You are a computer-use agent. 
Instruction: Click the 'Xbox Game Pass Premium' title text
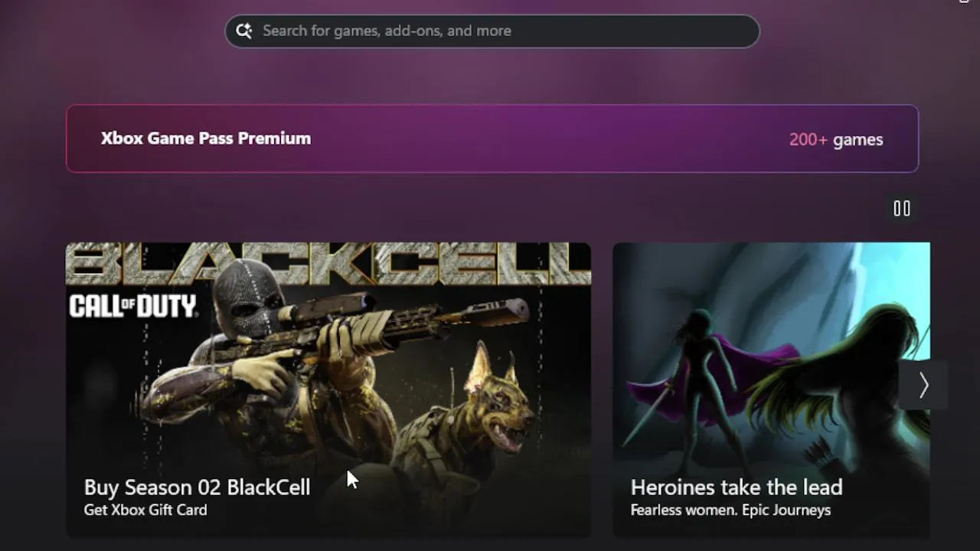click(206, 139)
